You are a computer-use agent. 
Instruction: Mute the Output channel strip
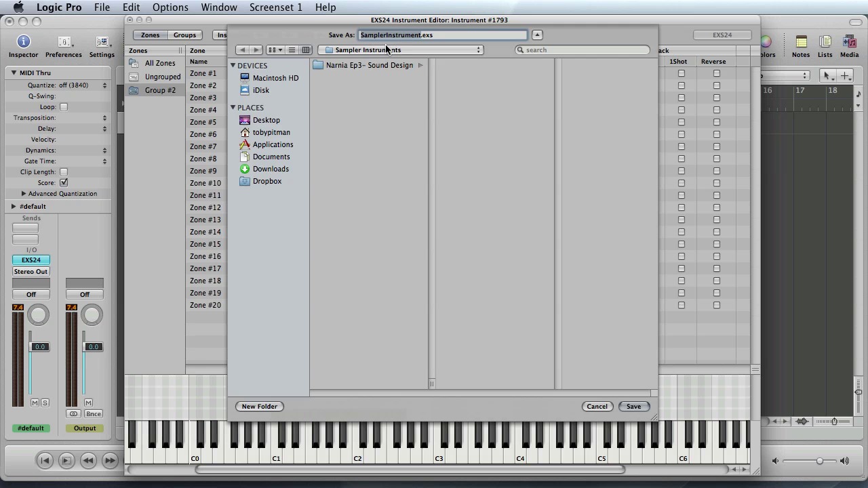(x=88, y=403)
